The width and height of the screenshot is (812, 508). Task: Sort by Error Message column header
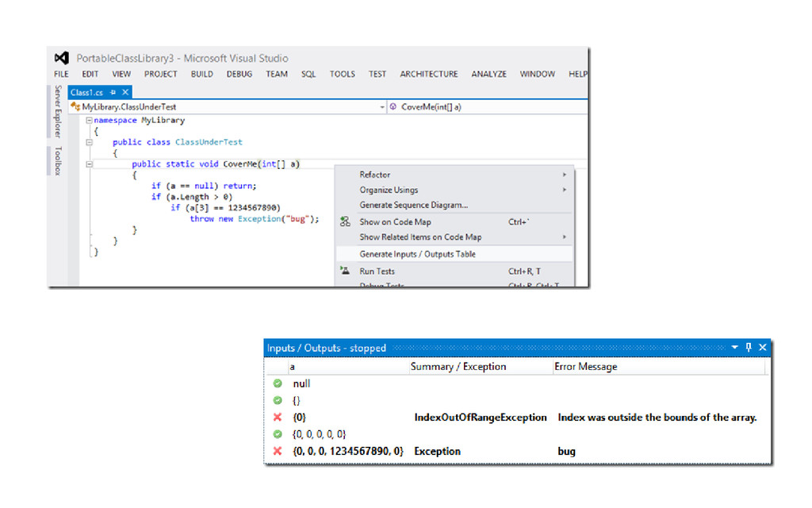659,367
